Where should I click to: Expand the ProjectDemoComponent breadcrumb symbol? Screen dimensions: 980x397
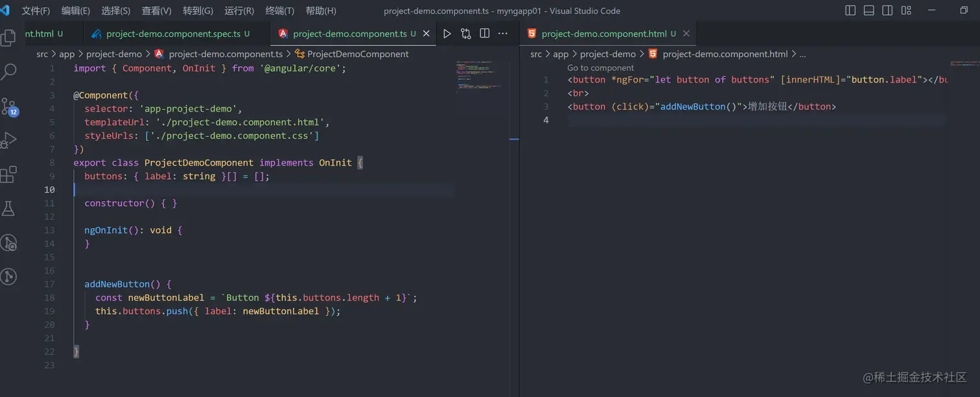tap(358, 54)
